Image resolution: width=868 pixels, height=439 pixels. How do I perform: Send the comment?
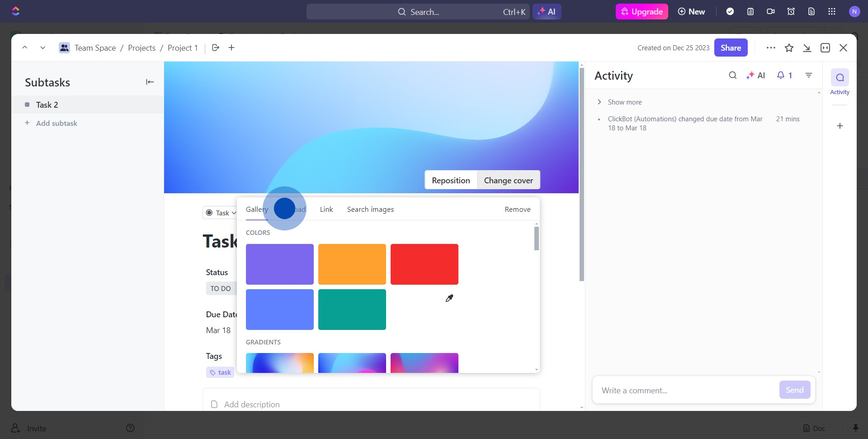click(x=794, y=390)
